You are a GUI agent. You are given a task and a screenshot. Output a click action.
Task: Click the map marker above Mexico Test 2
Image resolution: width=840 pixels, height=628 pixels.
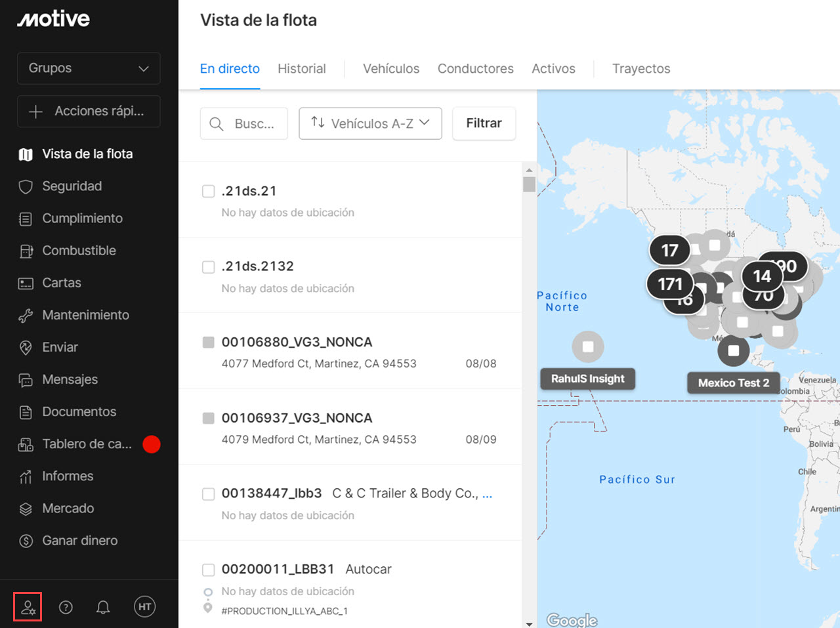point(734,350)
